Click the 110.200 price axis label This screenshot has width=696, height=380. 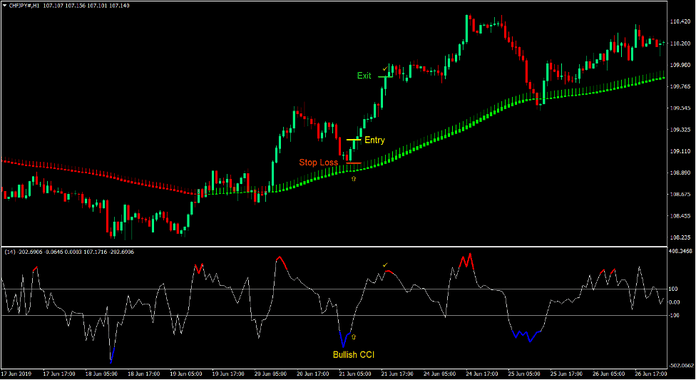tap(680, 44)
